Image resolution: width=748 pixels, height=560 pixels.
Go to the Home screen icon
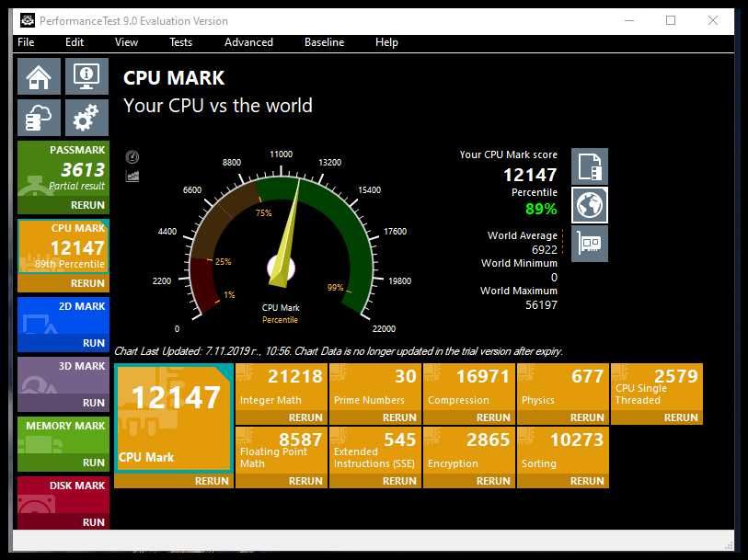click(x=40, y=76)
